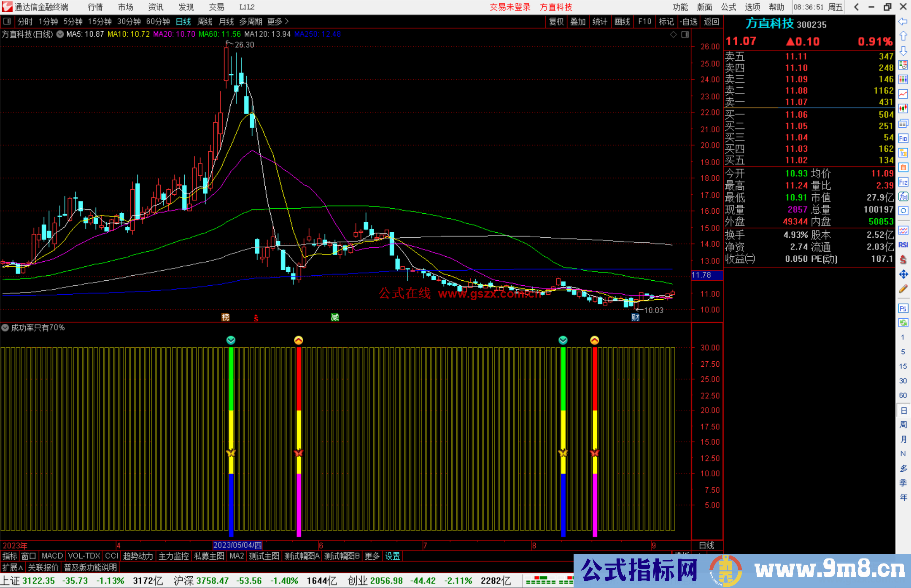
Task: Open the f(x) formula manager icon
Action: click(x=903, y=196)
